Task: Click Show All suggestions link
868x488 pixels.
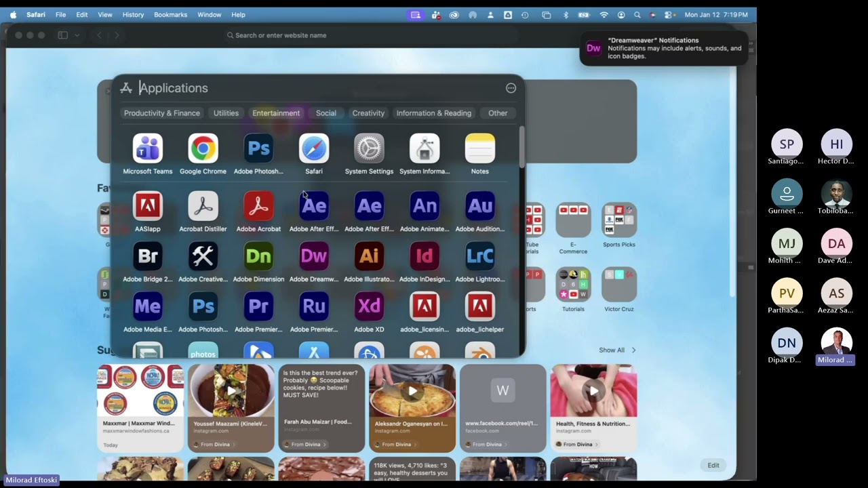Action: 617,350
